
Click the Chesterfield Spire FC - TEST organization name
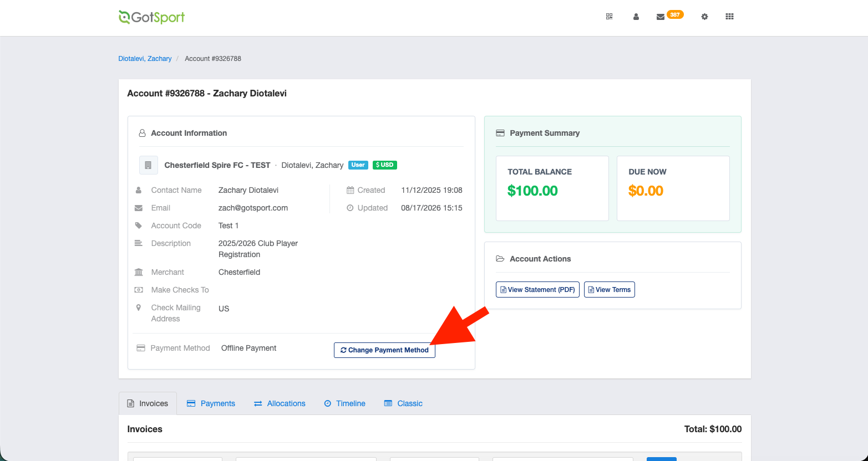(217, 165)
